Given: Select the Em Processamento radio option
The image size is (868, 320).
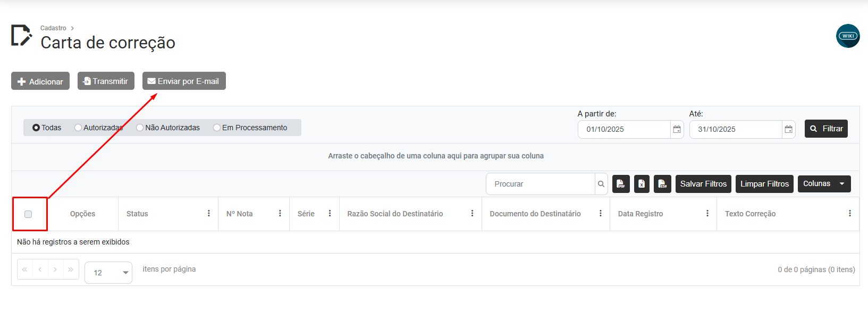Looking at the screenshot, I should click(217, 128).
